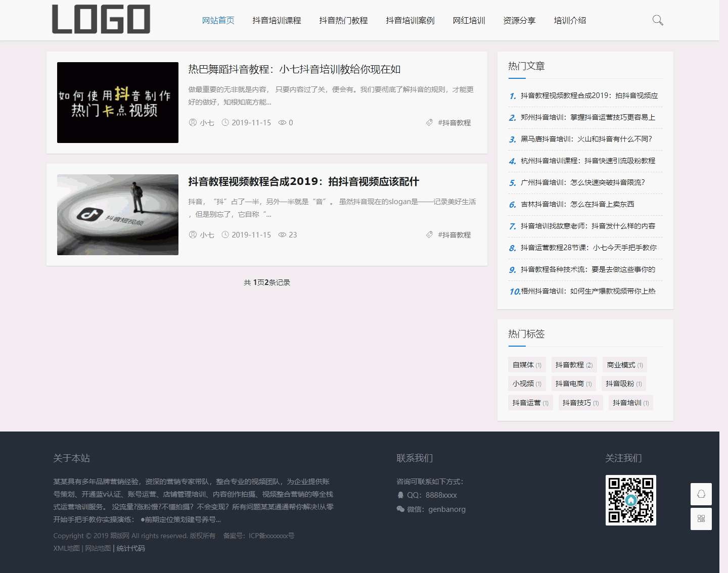Image resolution: width=728 pixels, height=573 pixels.
Task: Click the WeChat icon in footer
Action: pyautogui.click(x=400, y=509)
